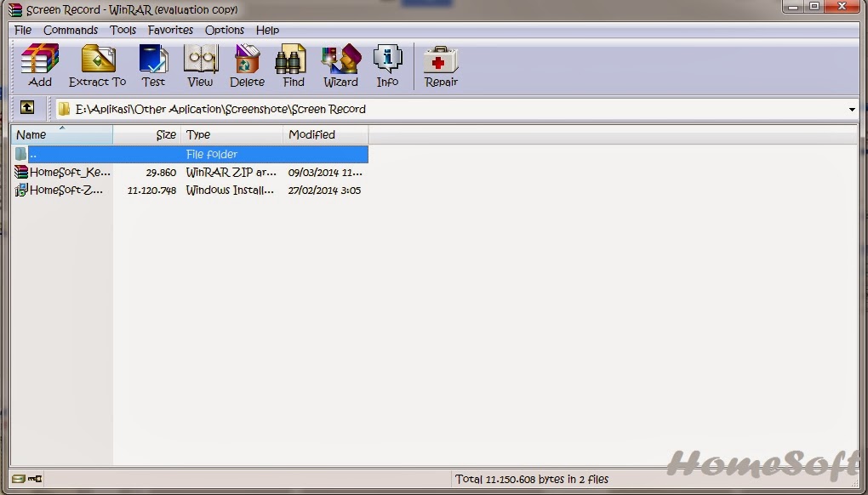Open the Favorites menu
The height and width of the screenshot is (495, 868).
[x=170, y=30]
